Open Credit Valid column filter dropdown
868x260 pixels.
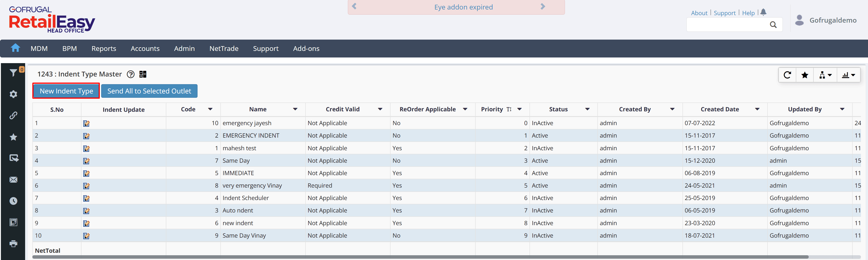[x=380, y=109]
